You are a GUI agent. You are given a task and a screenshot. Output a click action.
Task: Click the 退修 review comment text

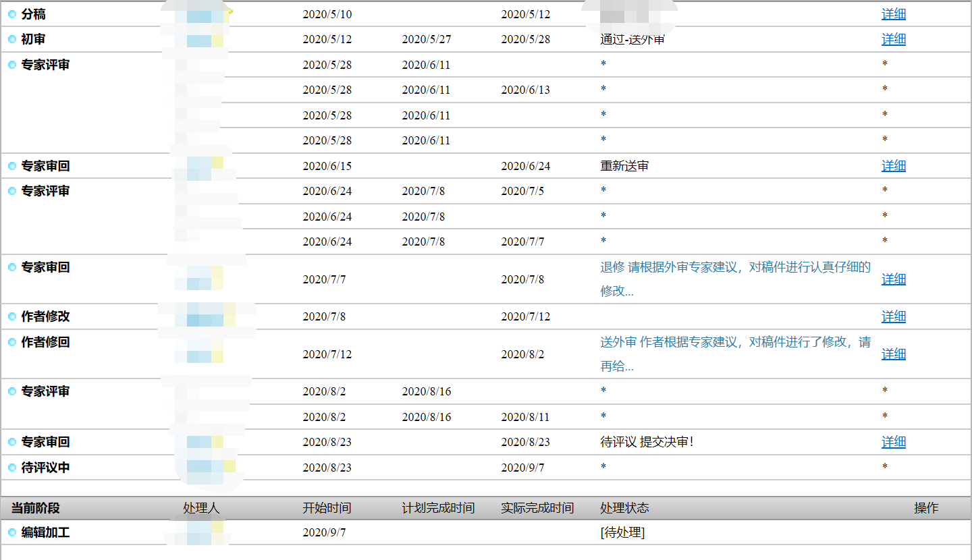coord(735,279)
